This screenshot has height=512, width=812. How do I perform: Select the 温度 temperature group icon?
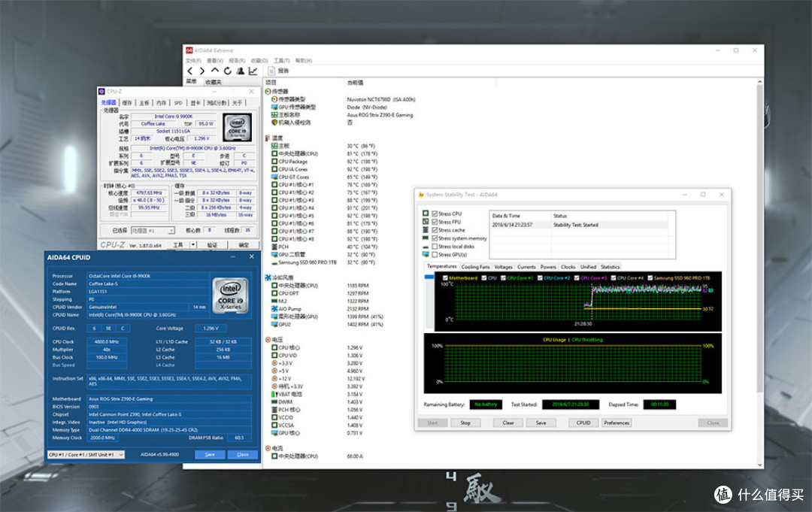268,138
